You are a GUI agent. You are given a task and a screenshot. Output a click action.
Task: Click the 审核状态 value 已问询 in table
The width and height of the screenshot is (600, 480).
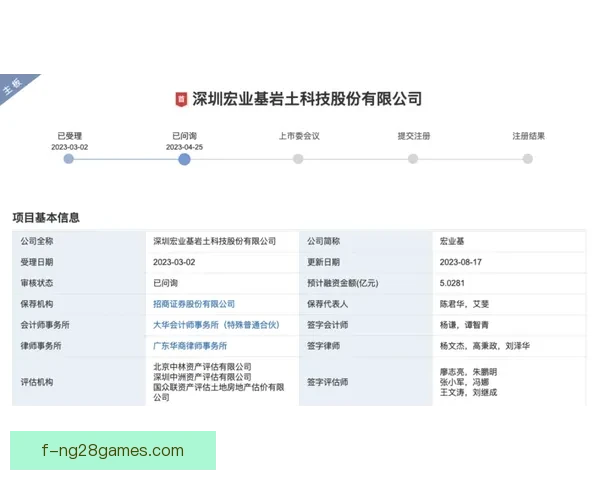pyautogui.click(x=166, y=283)
